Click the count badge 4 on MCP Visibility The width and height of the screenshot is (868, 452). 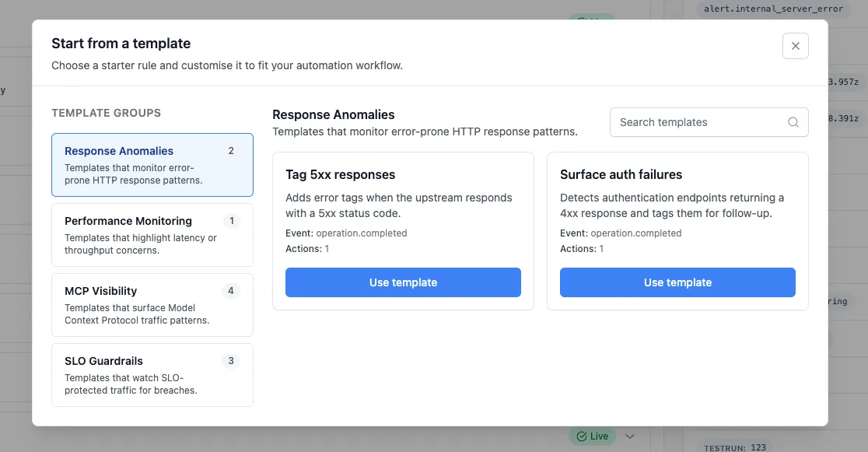pyautogui.click(x=231, y=291)
